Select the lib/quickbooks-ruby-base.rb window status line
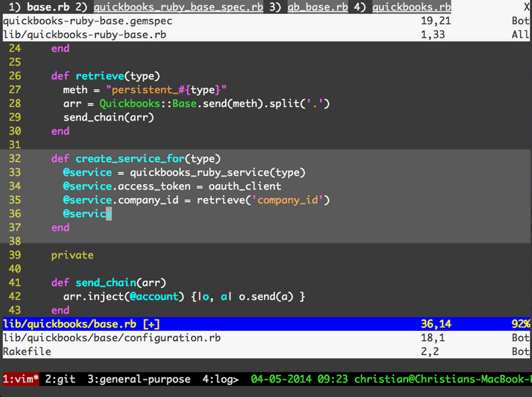The image size is (532, 397). [266, 35]
